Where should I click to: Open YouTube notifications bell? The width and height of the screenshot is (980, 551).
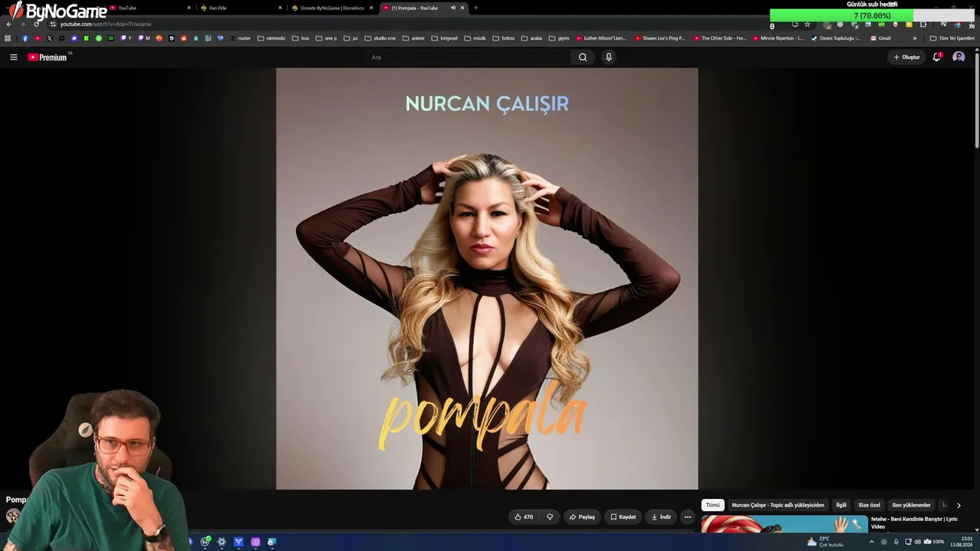[x=936, y=57]
